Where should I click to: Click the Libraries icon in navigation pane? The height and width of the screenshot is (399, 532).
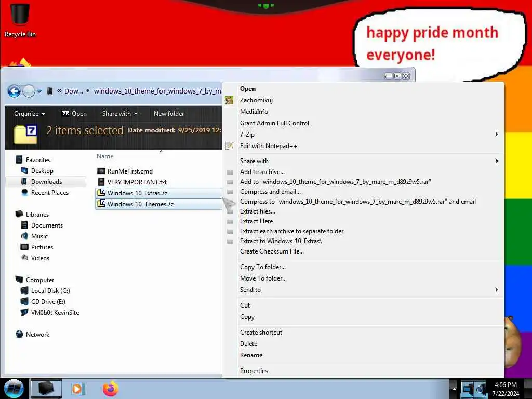point(19,214)
